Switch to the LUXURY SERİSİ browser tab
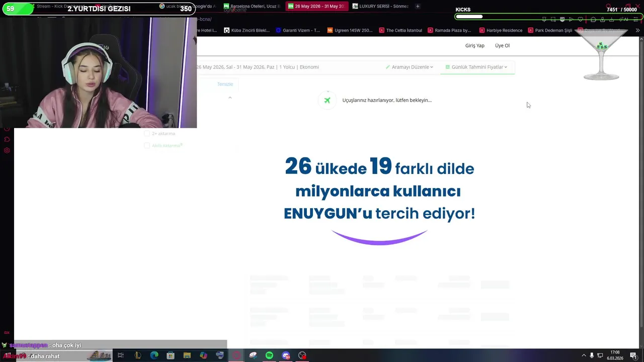The width and height of the screenshot is (644, 362). (380, 6)
